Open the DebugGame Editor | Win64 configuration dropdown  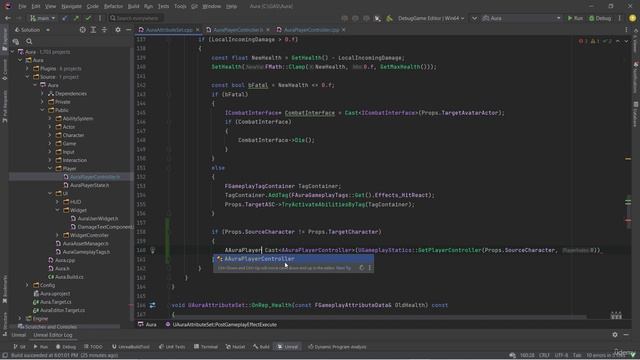tap(431, 18)
